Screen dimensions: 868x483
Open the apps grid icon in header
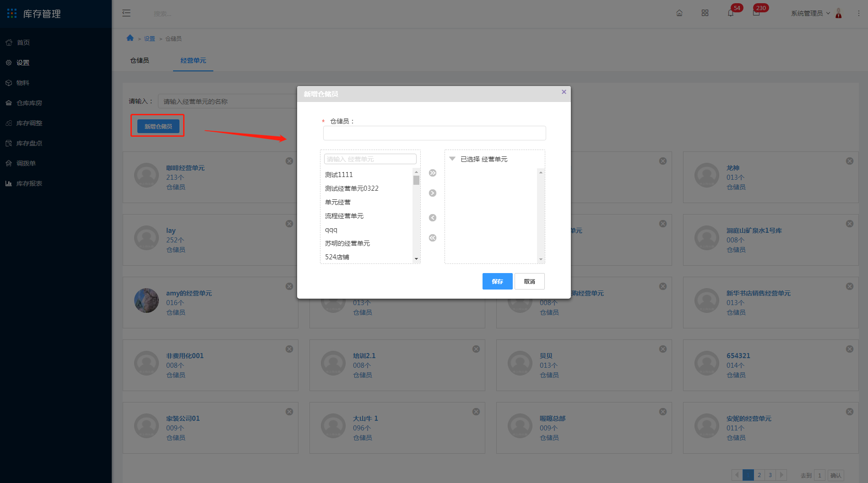[x=705, y=13]
